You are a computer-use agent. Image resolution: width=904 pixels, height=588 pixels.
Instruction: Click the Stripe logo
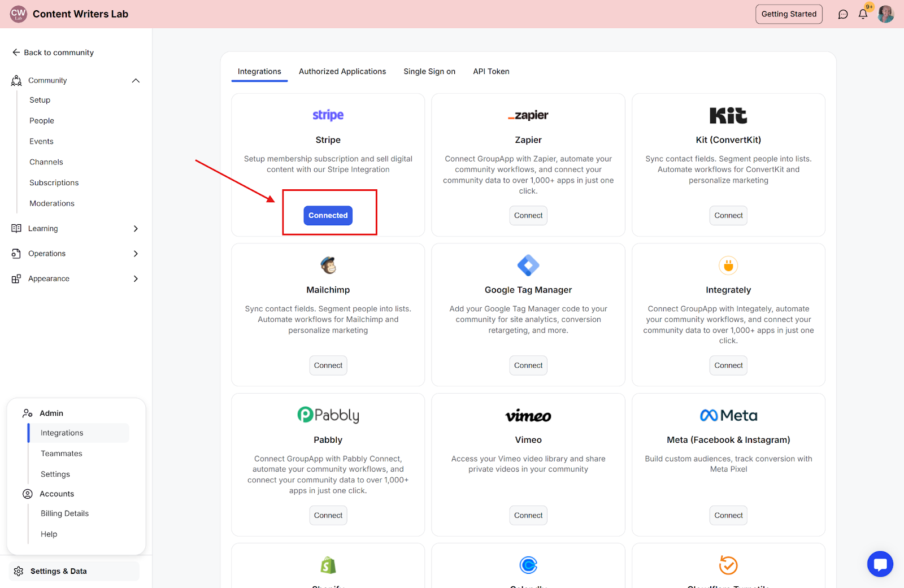328,115
